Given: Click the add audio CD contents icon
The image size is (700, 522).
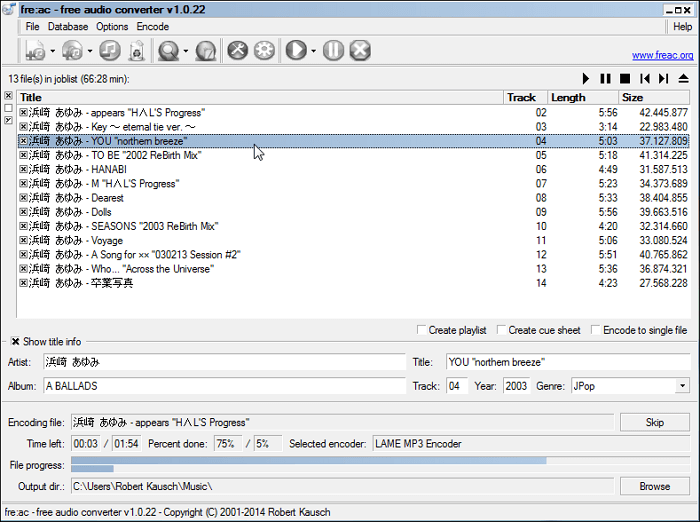Looking at the screenshot, I should click(72, 50).
